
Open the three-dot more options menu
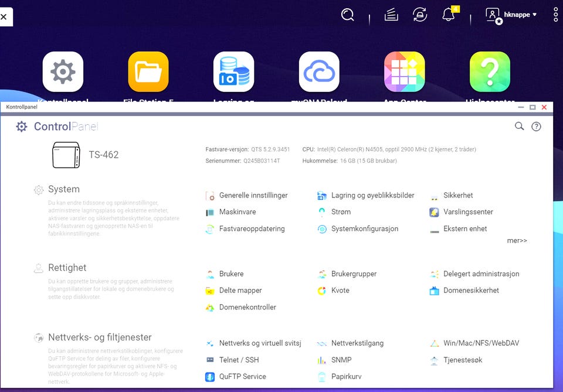(x=556, y=14)
